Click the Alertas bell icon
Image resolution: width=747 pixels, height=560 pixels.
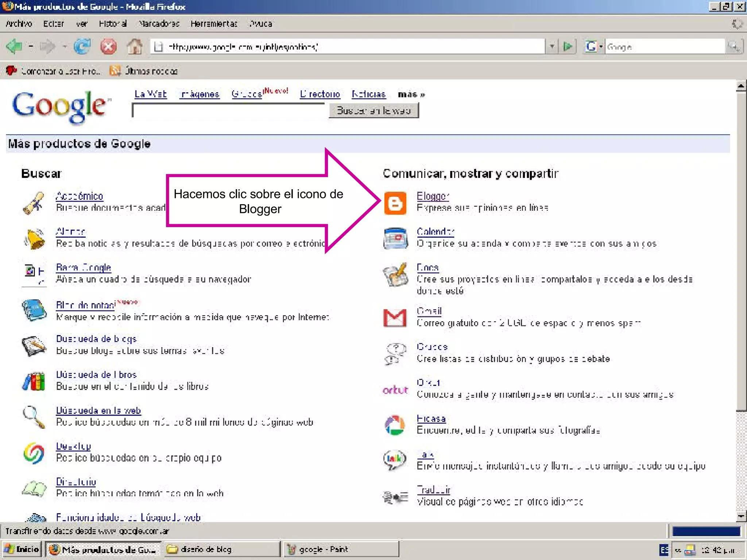click(x=34, y=239)
